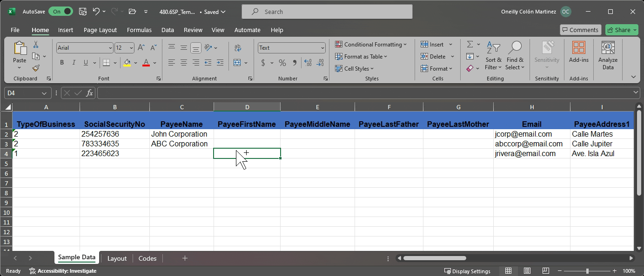
Task: Toggle middle vertical alignment
Action: pos(184,47)
